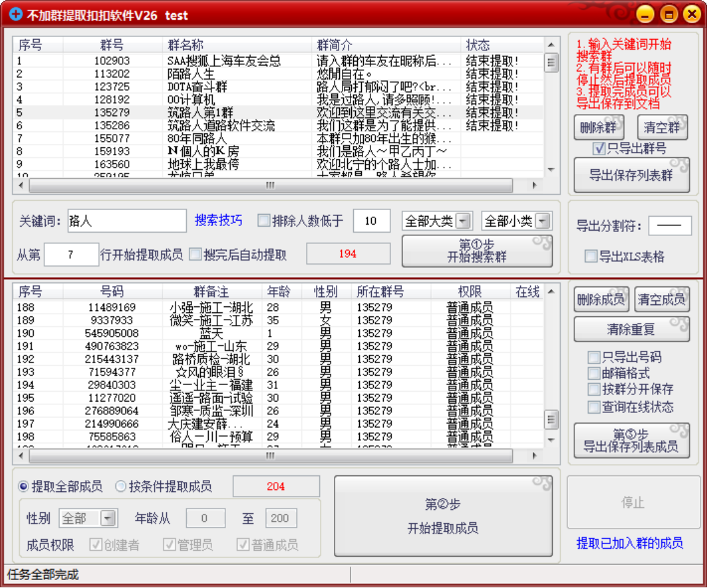Click 第③步 导出保存列表成员 button

click(x=631, y=441)
